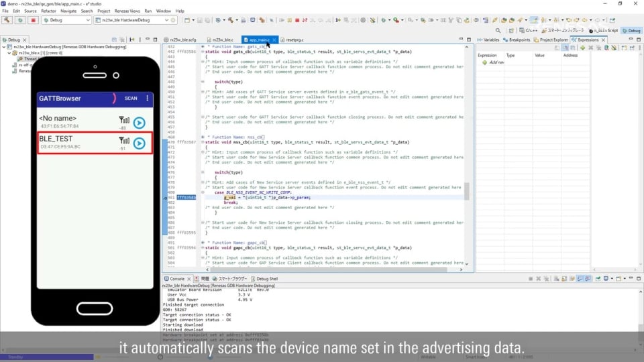Click the search magnifier icon near perspectives

click(x=498, y=30)
